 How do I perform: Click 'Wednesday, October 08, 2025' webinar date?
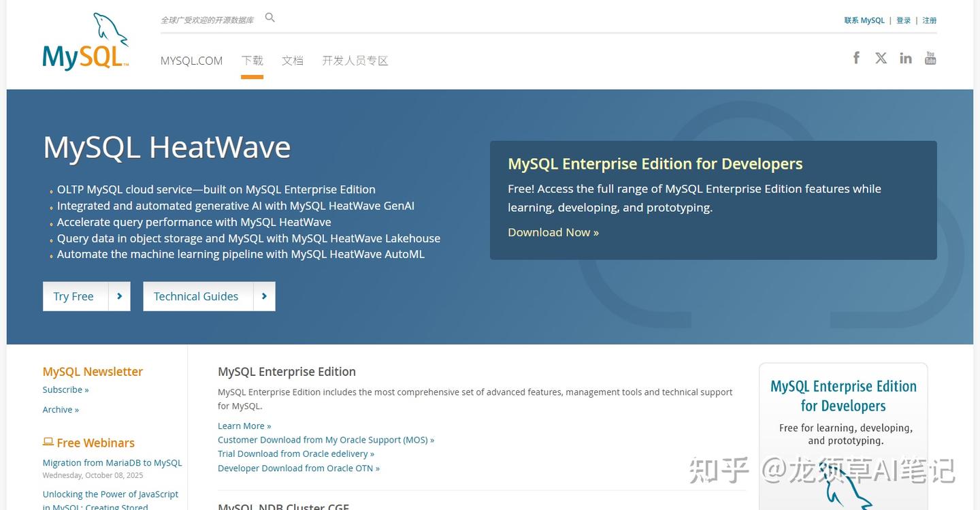coord(93,475)
